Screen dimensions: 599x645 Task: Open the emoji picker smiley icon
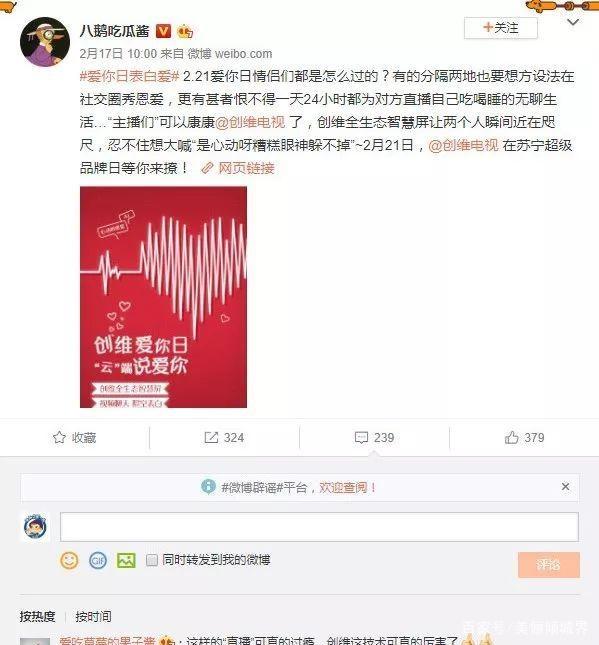[69, 560]
